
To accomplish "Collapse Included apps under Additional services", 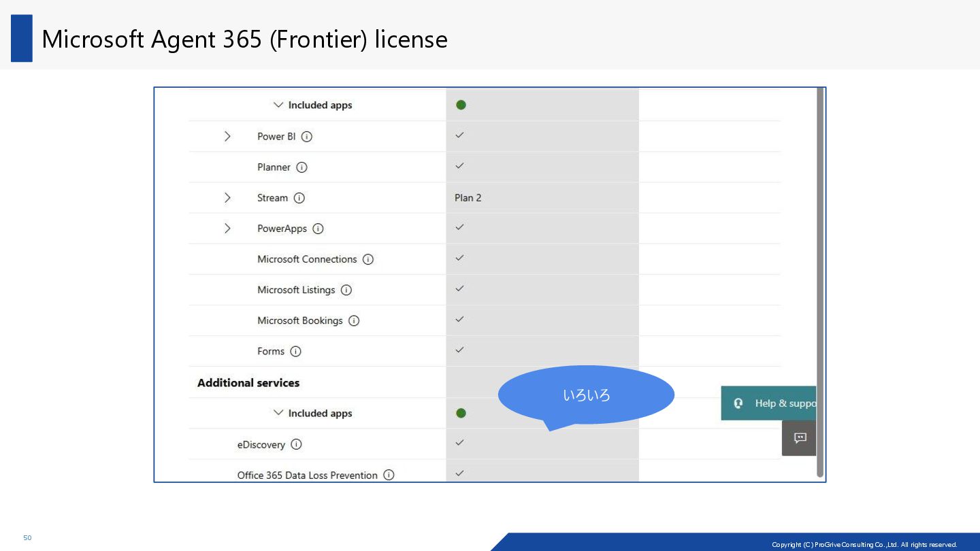I will (278, 413).
